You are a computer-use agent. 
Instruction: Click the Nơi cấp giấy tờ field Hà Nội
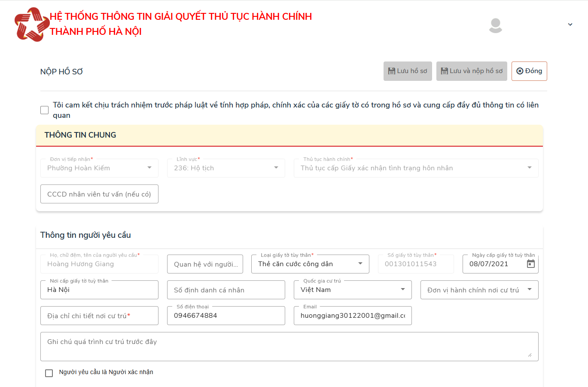(99, 290)
